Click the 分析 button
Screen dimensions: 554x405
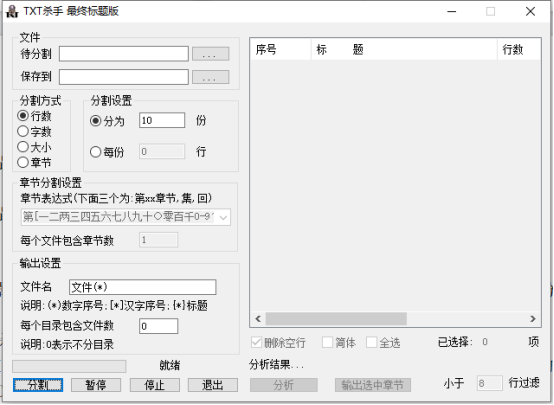pos(284,385)
